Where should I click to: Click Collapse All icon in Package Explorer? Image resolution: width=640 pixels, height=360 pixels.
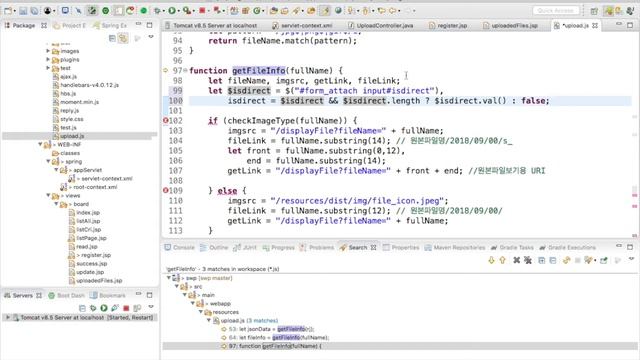[112, 38]
